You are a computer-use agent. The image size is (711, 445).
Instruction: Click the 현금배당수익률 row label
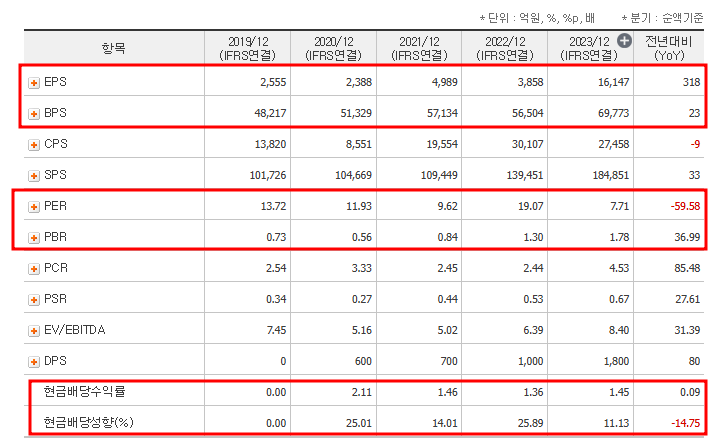coord(84,391)
